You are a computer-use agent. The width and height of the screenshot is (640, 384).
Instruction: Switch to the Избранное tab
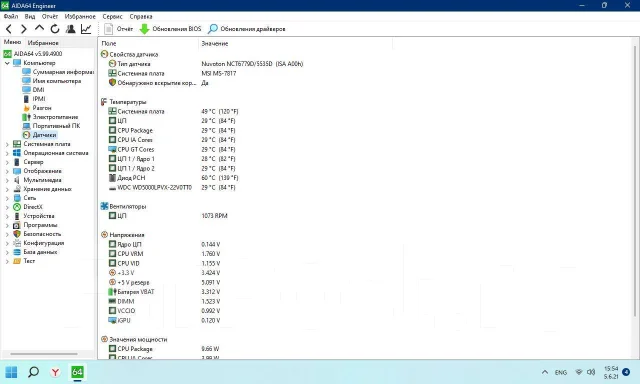(x=43, y=42)
